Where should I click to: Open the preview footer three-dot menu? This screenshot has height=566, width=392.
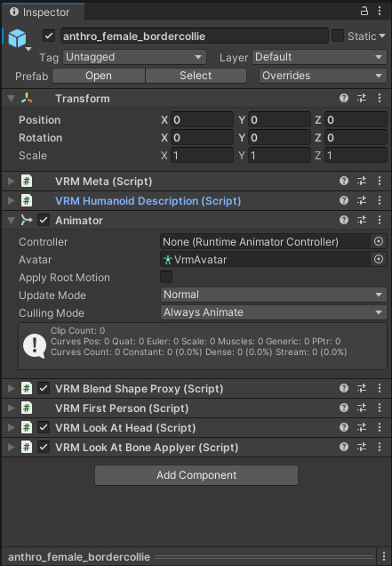coord(384,556)
